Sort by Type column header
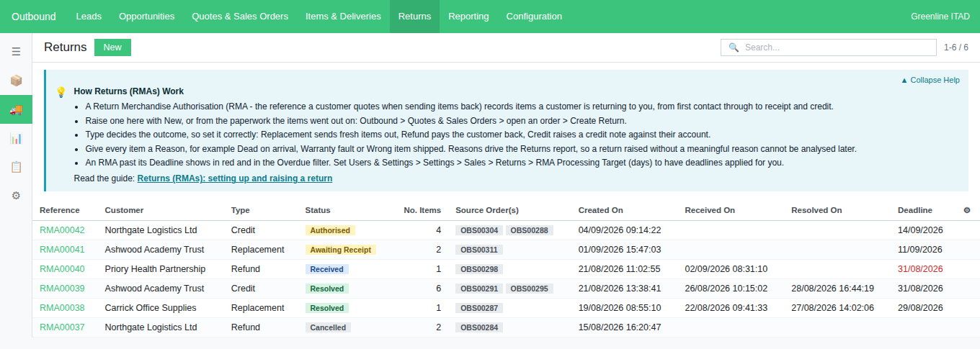Screen dimensions: 980x349 pos(241,210)
